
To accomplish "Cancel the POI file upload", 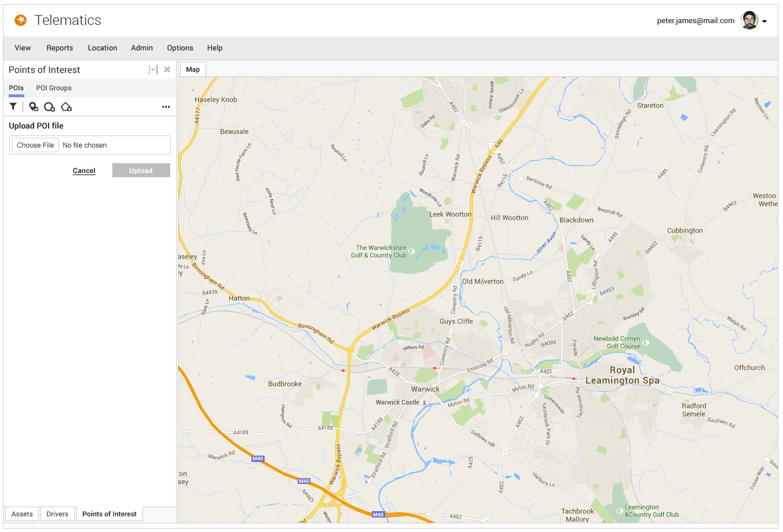I will point(84,171).
